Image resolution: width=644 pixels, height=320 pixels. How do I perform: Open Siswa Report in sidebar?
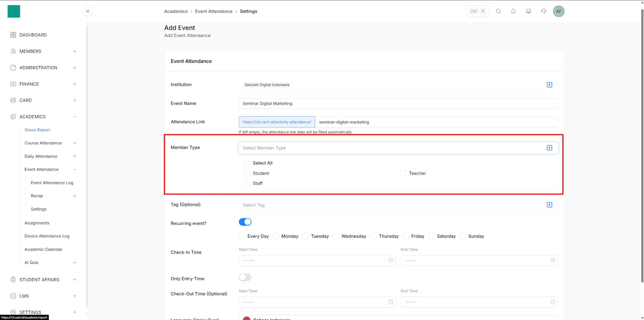pyautogui.click(x=37, y=130)
